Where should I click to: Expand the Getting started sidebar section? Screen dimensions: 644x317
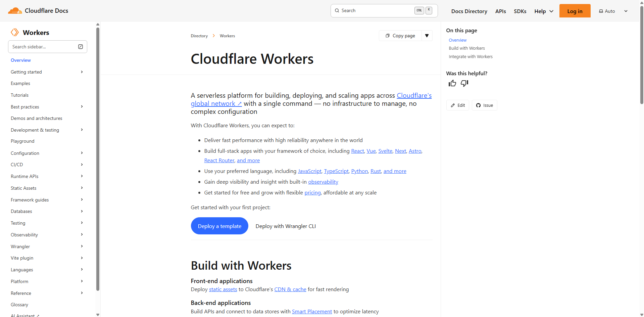(82, 72)
